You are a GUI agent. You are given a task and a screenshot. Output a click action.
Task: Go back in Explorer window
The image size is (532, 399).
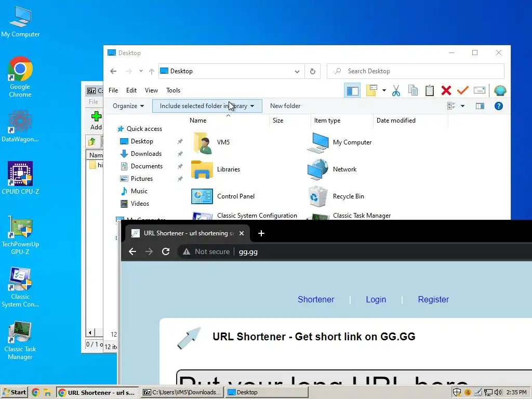click(113, 71)
